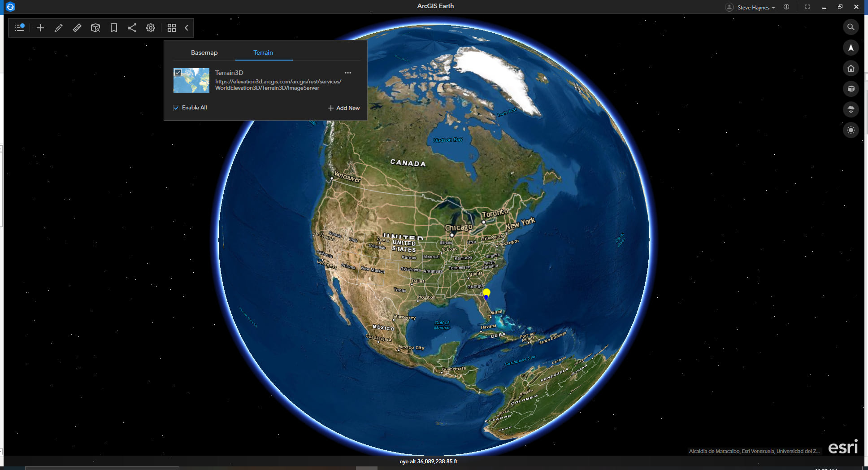Enter full screen from title bar icon
This screenshot has height=470, width=868.
[807, 7]
